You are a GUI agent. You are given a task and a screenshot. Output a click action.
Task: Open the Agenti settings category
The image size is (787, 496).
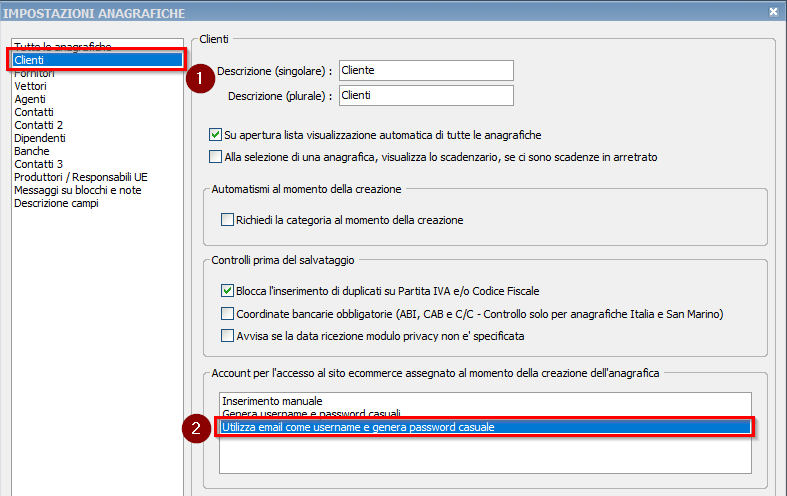(x=30, y=99)
